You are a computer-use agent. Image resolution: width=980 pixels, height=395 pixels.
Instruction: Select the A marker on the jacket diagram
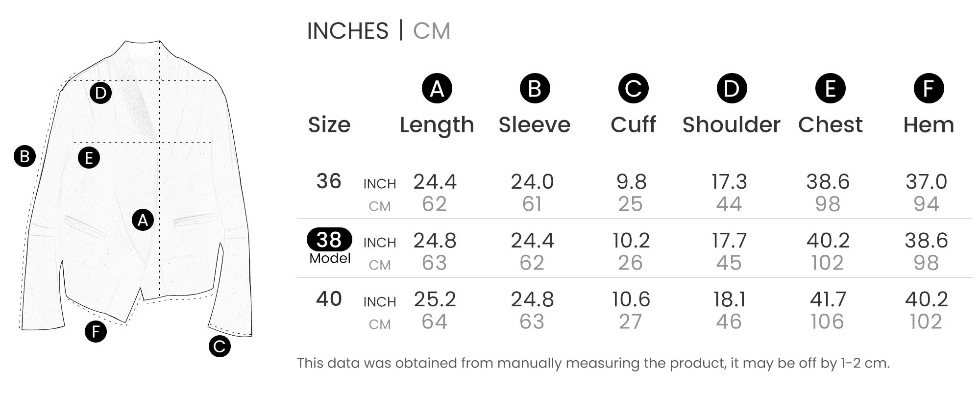(x=143, y=220)
